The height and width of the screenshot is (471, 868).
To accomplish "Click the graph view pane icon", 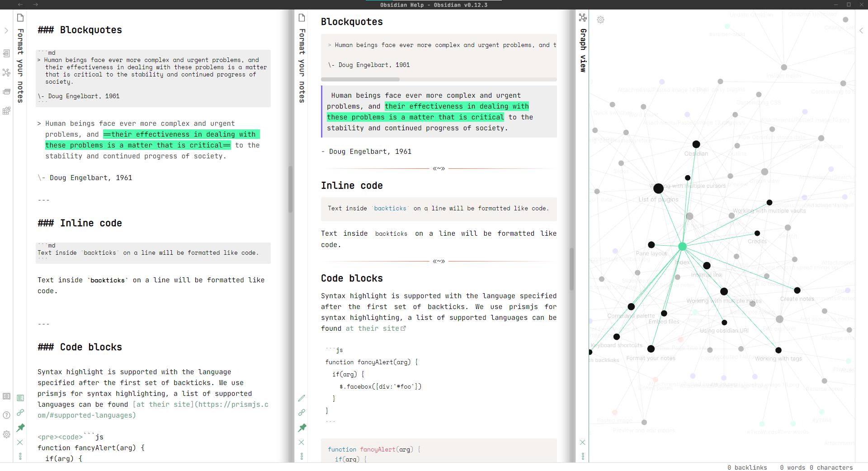I will (583, 18).
